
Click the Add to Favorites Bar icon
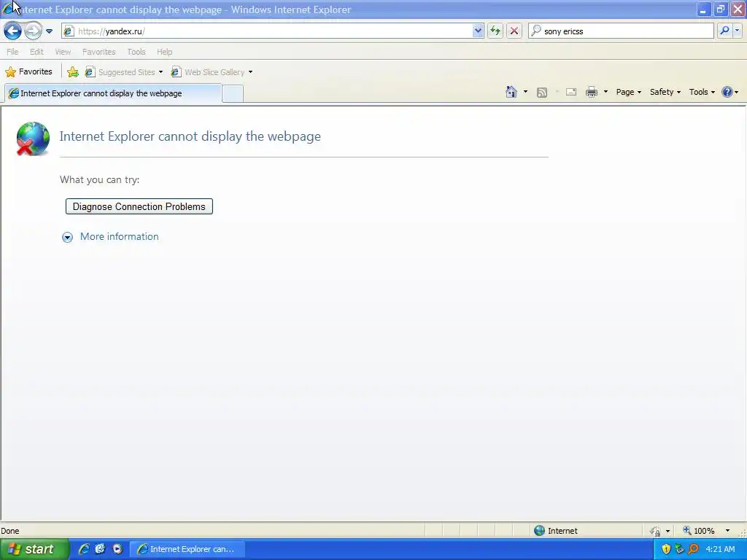point(73,72)
